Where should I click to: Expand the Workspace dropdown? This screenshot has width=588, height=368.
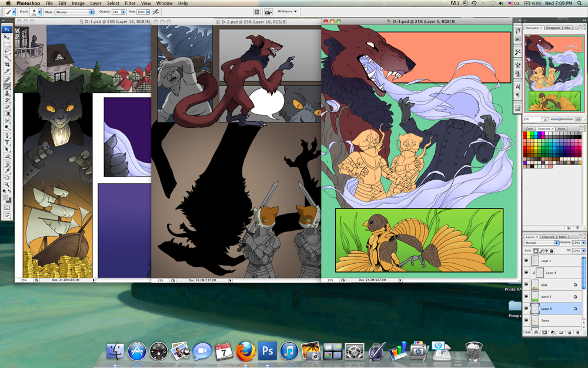coord(288,11)
